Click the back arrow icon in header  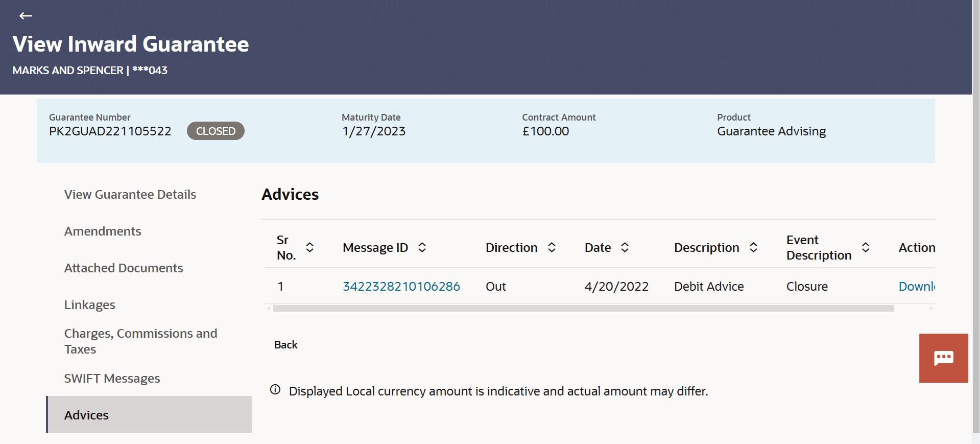tap(26, 16)
